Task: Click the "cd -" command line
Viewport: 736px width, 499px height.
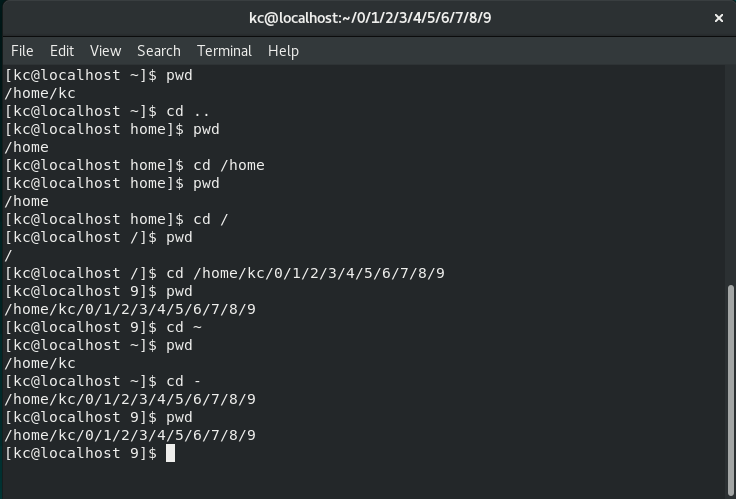Action: (174, 381)
